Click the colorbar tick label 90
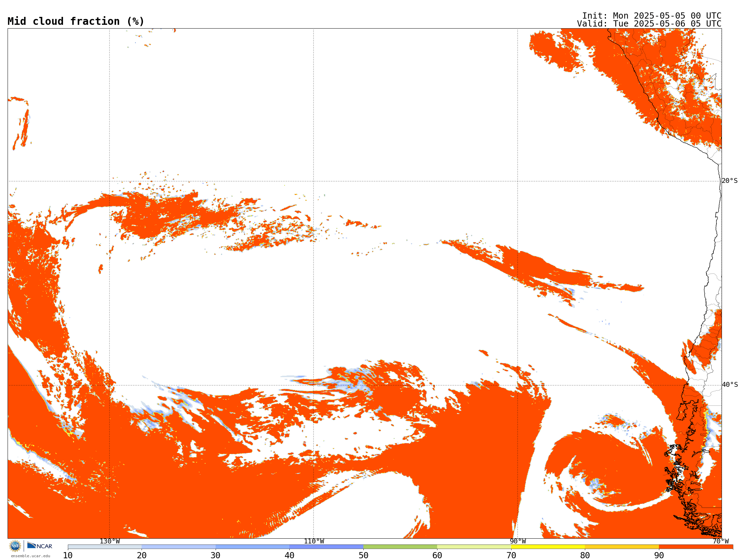 (x=659, y=556)
